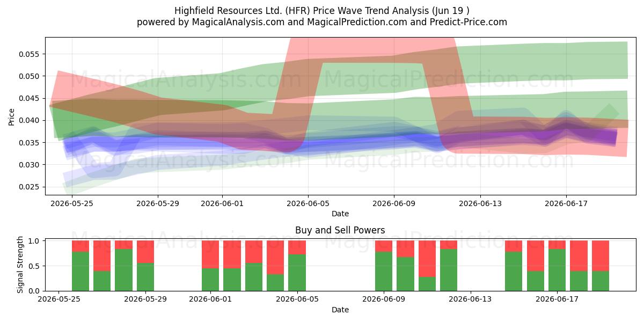Click the 'Date' label under the price chart
Screen dimensions: 644x322
point(340,214)
